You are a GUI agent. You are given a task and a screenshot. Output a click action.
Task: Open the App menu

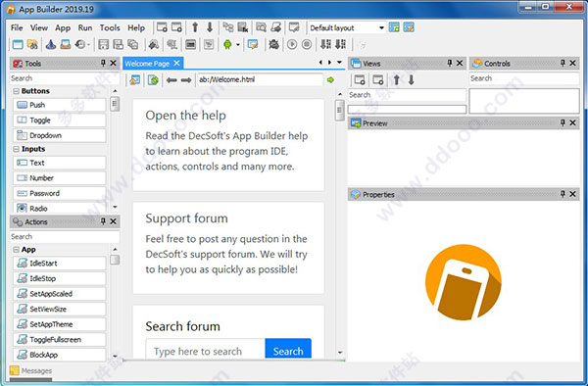[63, 27]
